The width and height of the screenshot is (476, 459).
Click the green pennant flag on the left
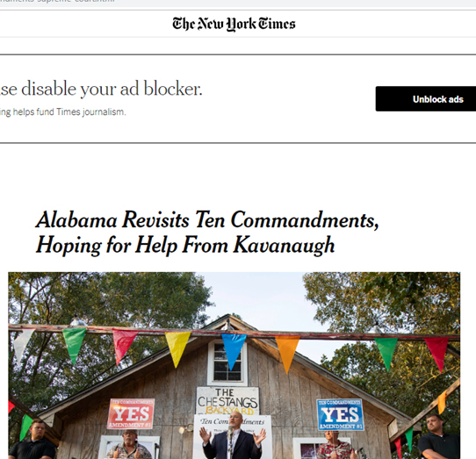click(74, 345)
